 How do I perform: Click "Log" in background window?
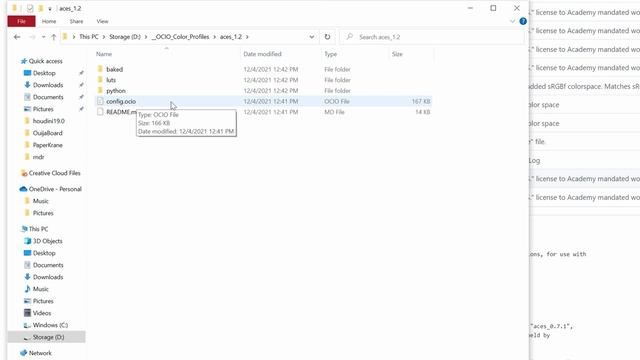pos(535,160)
